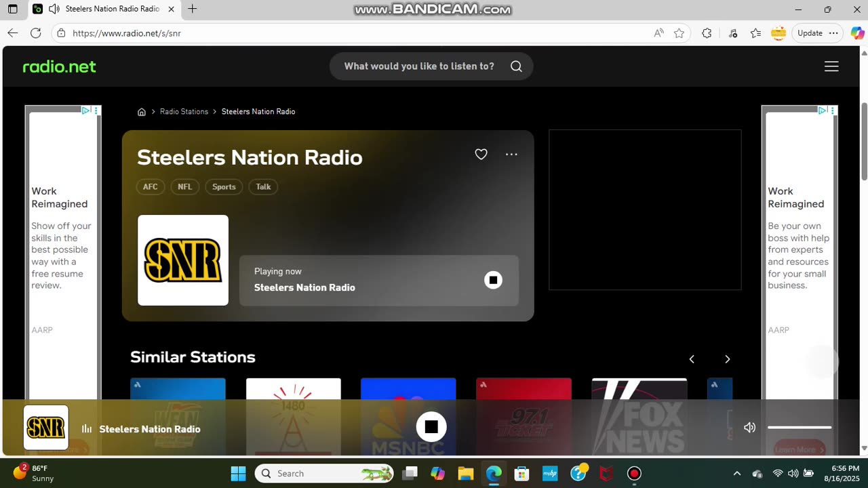Viewport: 868px width, 488px height.
Task: Open McAfee from the taskbar
Action: [606, 473]
